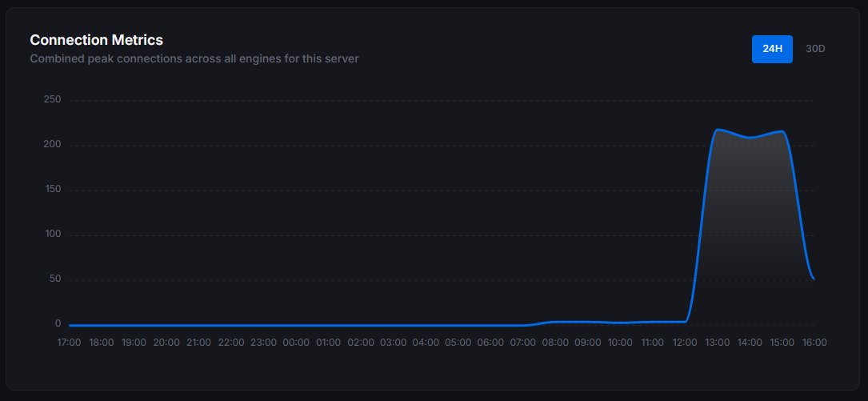The image size is (868, 401).
Task: Click the 08:00 x-axis label
Action: (555, 343)
